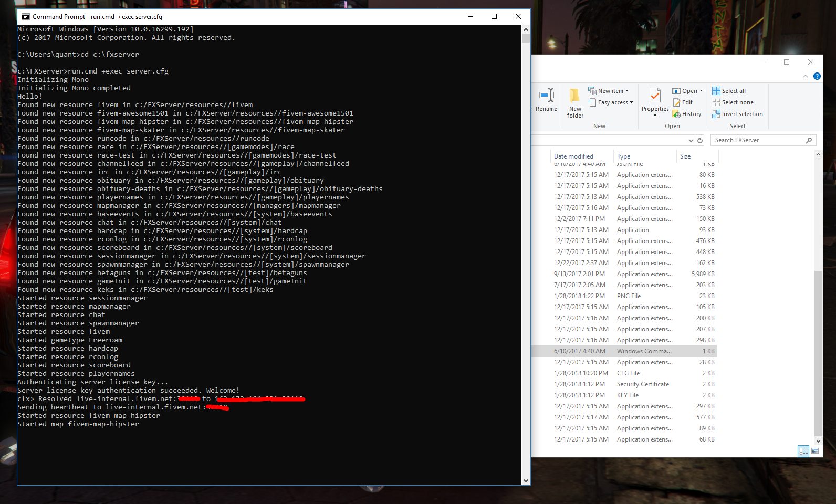Screen dimensions: 836x504
Task: Click the Edit button in ribbon
Action: click(683, 102)
